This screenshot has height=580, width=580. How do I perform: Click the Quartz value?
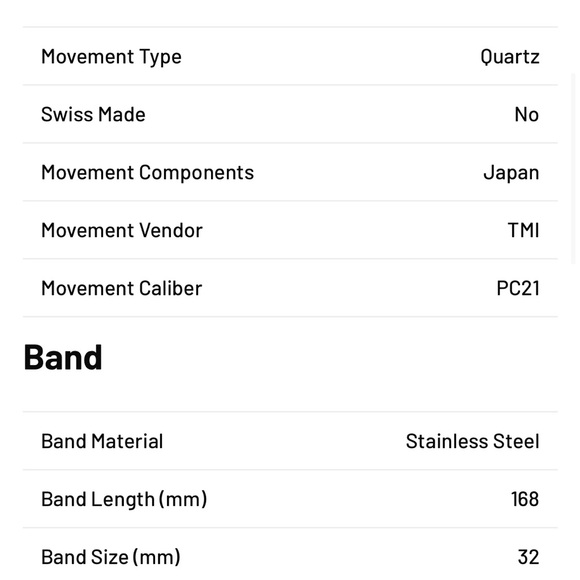pyautogui.click(x=510, y=57)
